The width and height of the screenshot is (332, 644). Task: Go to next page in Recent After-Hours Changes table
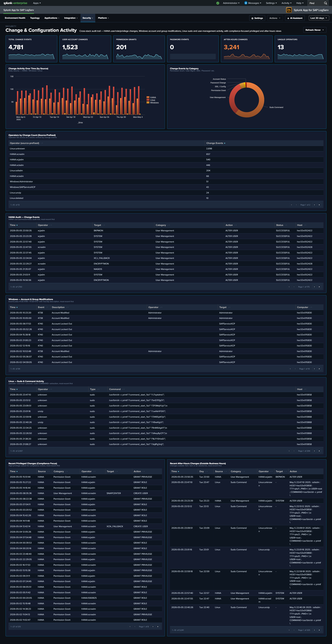click(x=314, y=630)
